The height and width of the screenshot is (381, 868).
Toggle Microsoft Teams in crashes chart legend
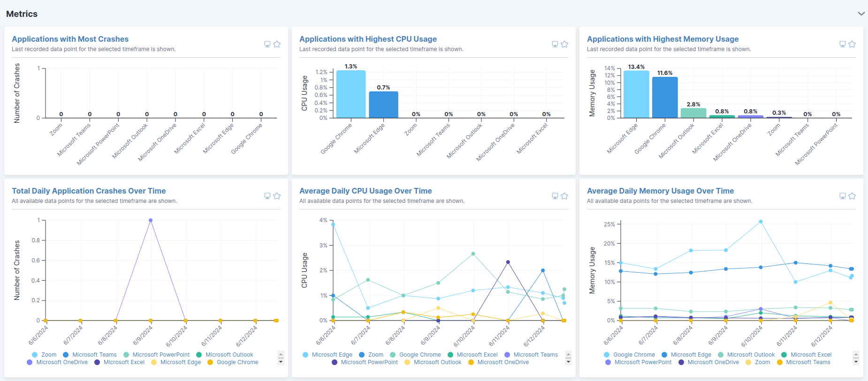click(90, 355)
